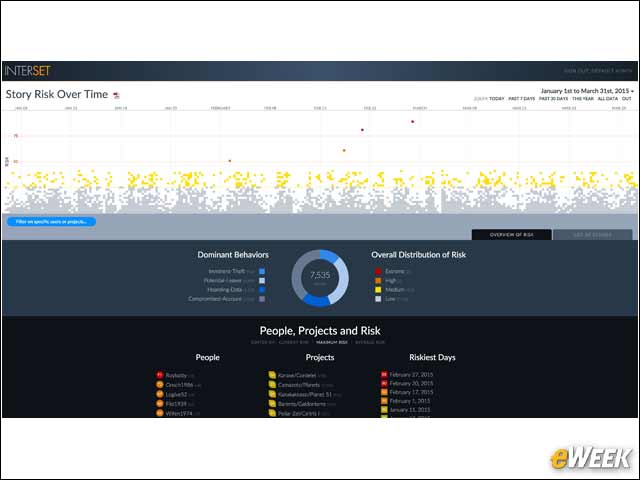Click the Low light gray risk swatch

tap(378, 299)
